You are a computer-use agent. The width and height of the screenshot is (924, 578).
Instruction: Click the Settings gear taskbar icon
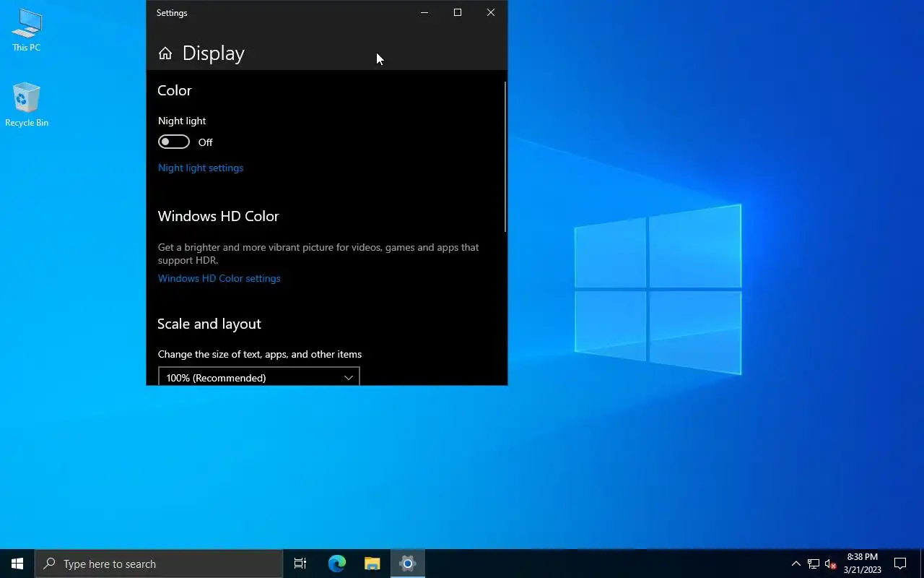coord(408,564)
